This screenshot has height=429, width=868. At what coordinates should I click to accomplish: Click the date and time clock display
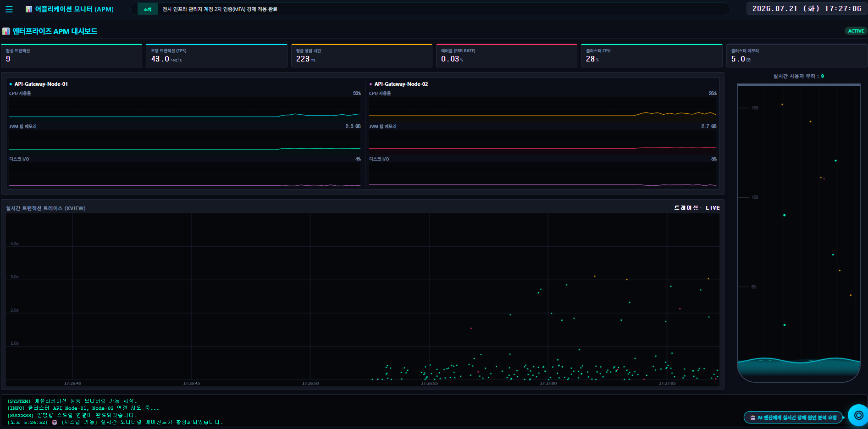click(x=807, y=9)
